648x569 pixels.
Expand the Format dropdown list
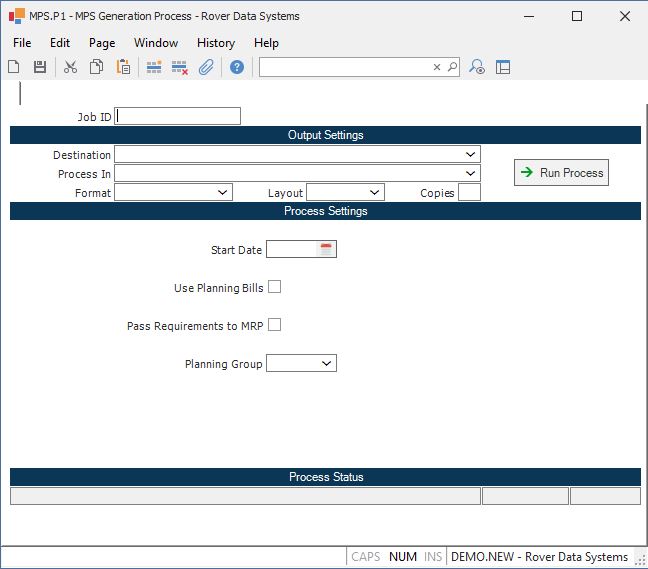tap(222, 193)
